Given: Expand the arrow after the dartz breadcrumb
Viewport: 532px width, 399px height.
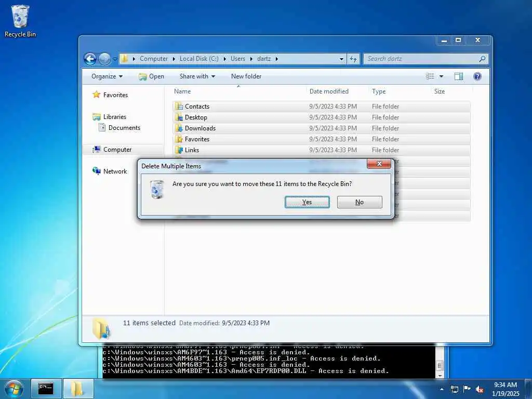Looking at the screenshot, I should click(x=276, y=59).
